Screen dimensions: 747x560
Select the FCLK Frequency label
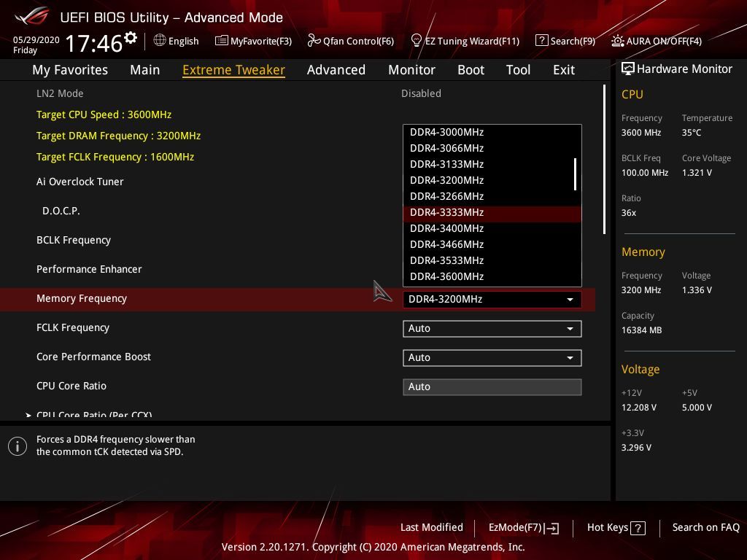[x=73, y=327]
